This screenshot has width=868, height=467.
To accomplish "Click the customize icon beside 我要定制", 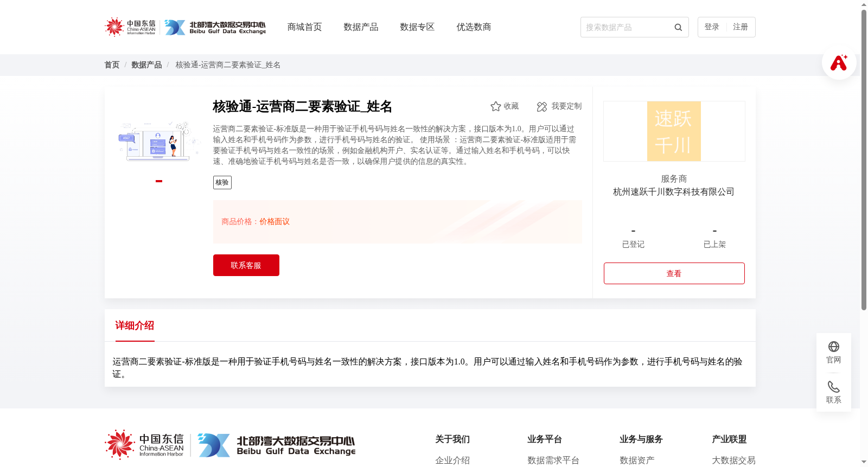I will point(542,107).
